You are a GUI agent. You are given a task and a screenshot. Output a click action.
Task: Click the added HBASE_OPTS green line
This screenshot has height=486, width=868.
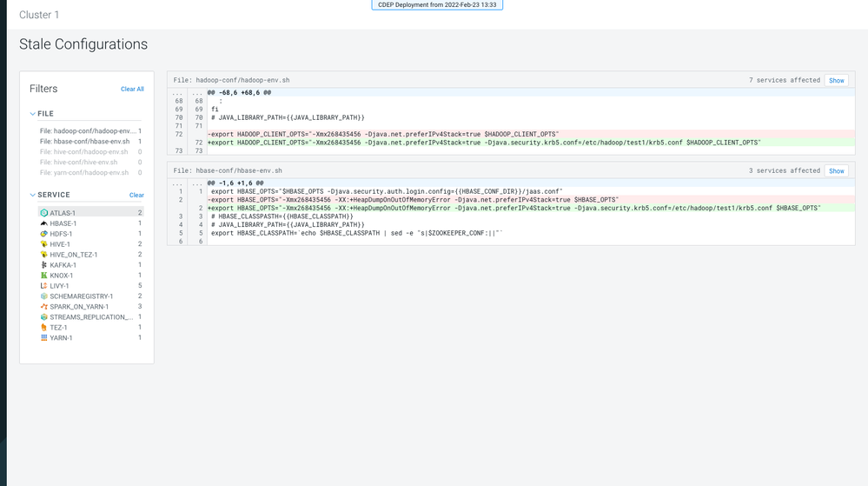531,209
